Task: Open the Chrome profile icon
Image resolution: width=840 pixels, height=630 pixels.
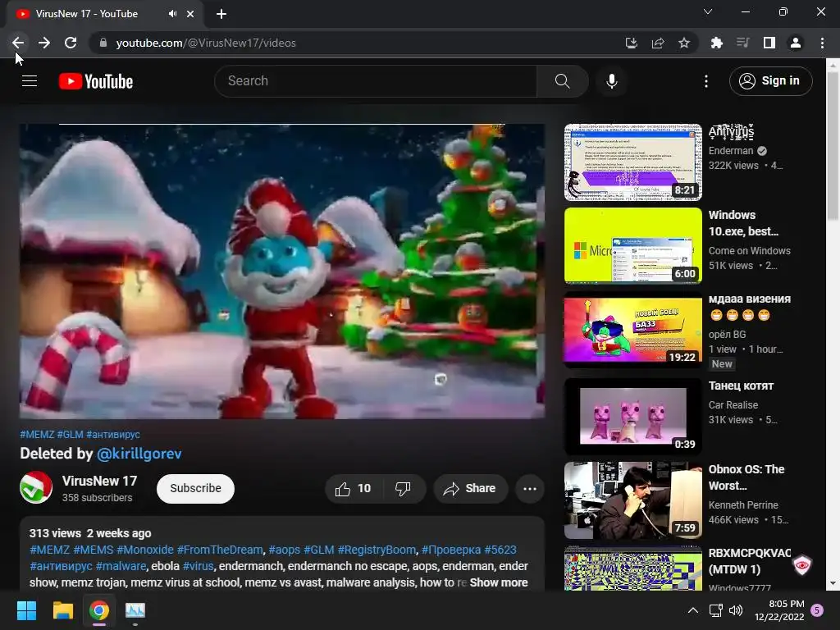Action: coord(796,43)
